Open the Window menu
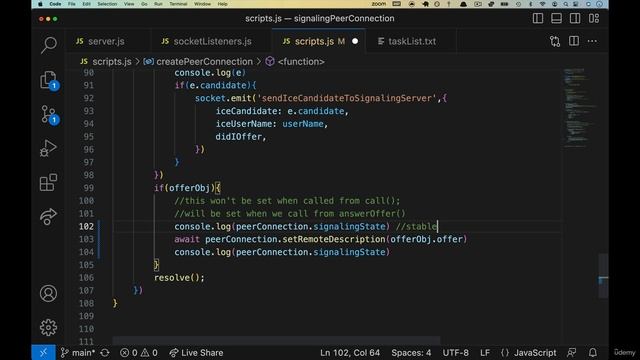This screenshot has height=360, width=640. click(x=202, y=4)
